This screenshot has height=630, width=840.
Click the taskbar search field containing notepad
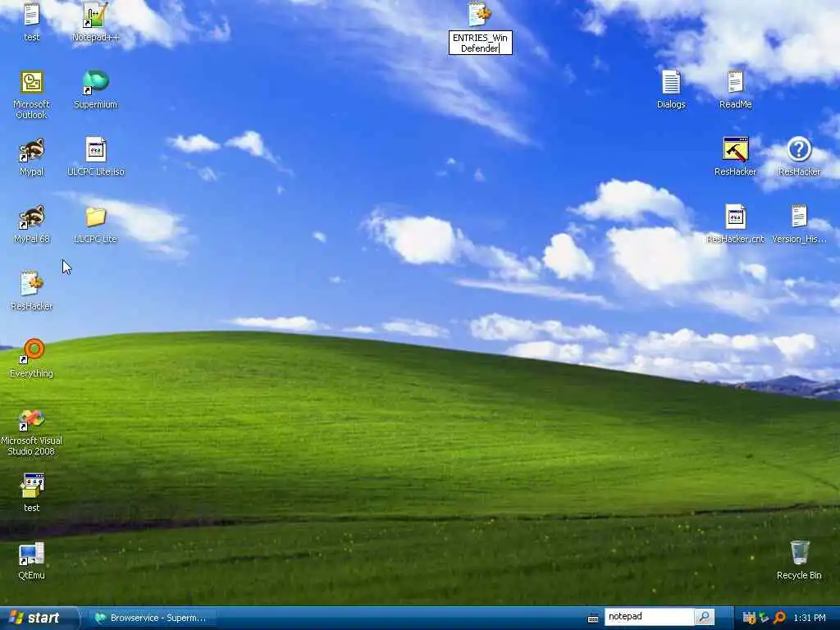pos(649,617)
